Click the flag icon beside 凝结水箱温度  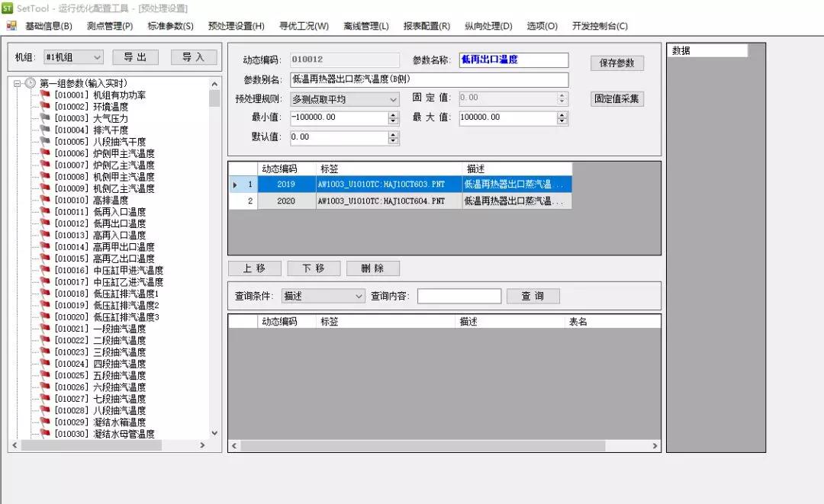(45, 422)
